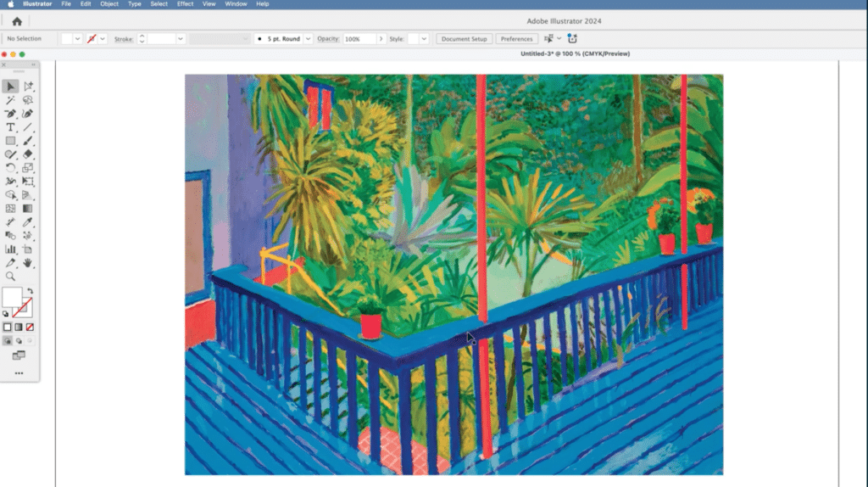Select the Slice tool
The image size is (868, 487).
[10, 263]
